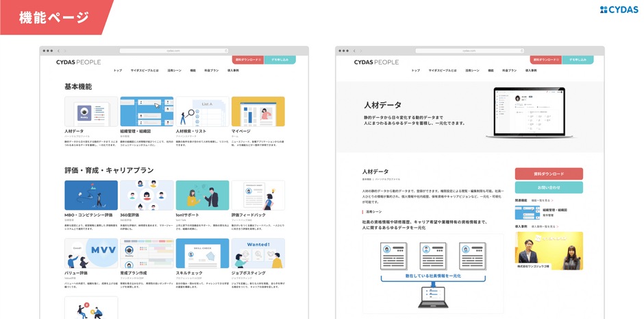Open the バリュー評価 MVV illustration card
Image resolution: width=644 pixels, height=319 pixels.
[91, 253]
